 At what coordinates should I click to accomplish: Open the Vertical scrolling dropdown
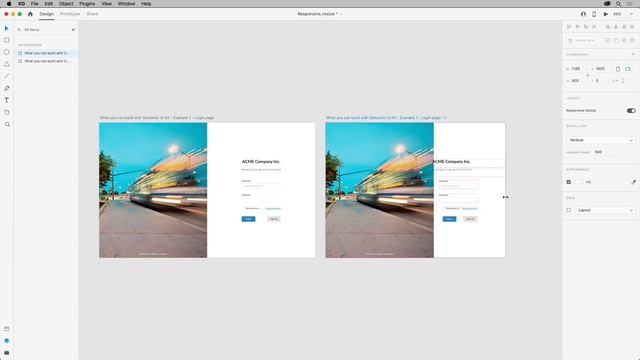(x=600, y=140)
